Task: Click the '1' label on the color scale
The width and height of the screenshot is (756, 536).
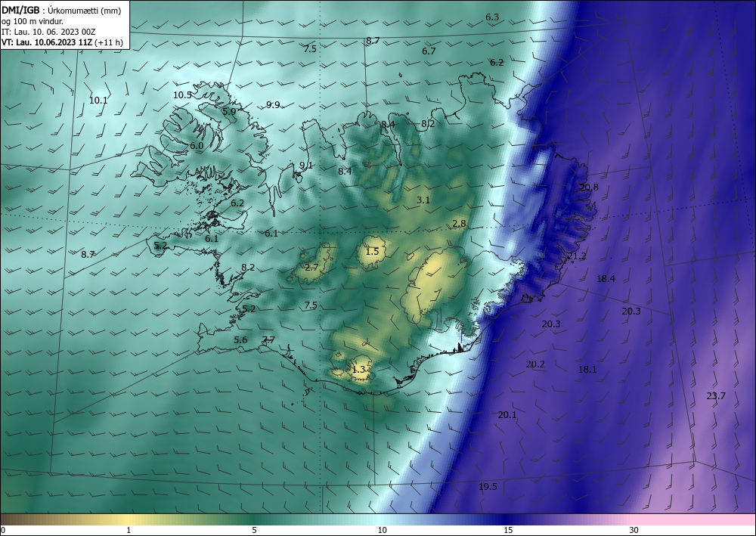Action: (x=129, y=531)
